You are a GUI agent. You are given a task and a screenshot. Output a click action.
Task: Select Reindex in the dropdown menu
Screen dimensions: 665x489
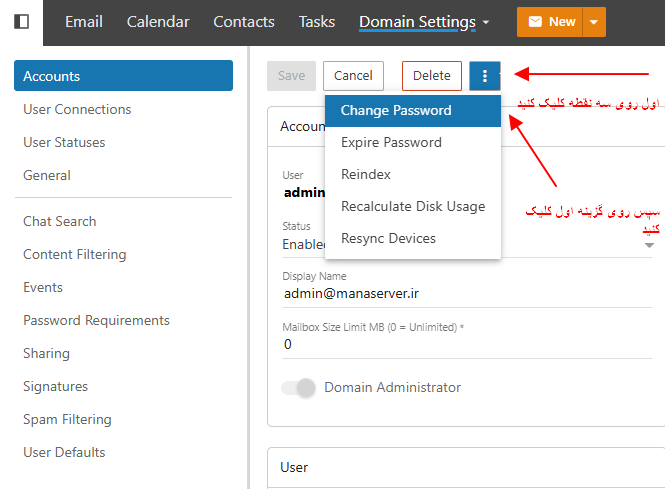pyautogui.click(x=413, y=174)
